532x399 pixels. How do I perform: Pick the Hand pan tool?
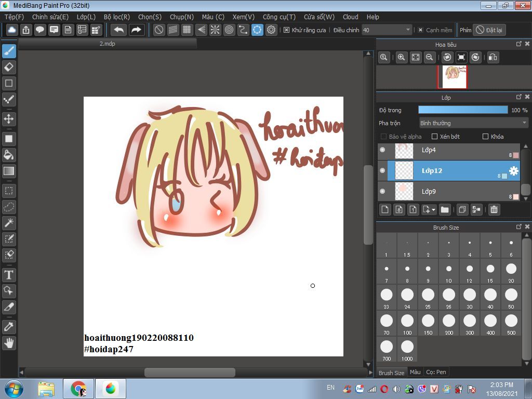[9, 343]
